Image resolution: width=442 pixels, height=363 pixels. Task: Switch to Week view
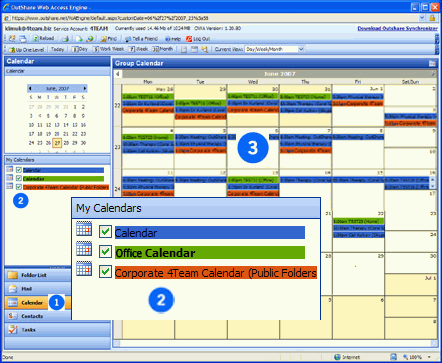point(138,49)
